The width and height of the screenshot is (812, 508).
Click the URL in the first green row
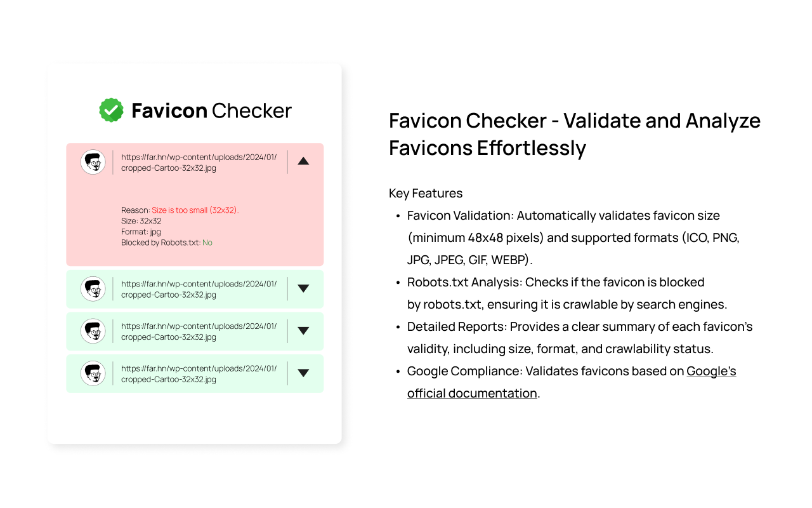[x=199, y=290]
